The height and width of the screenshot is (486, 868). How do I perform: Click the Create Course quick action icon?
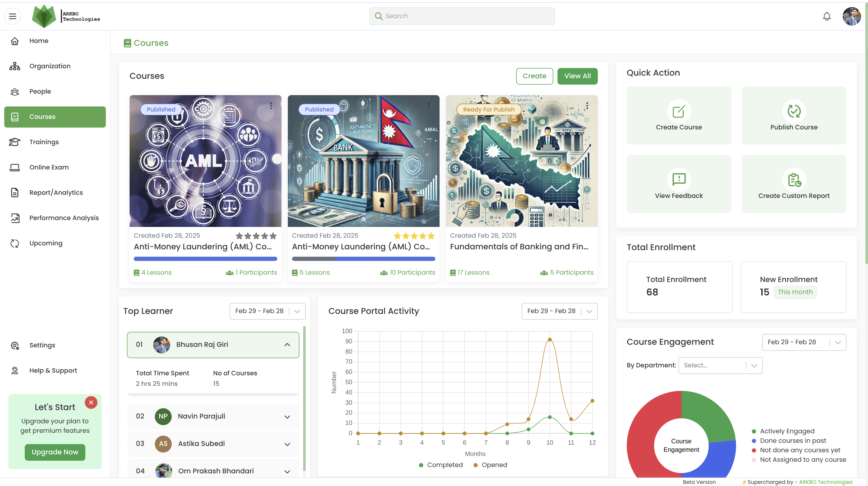tap(679, 111)
